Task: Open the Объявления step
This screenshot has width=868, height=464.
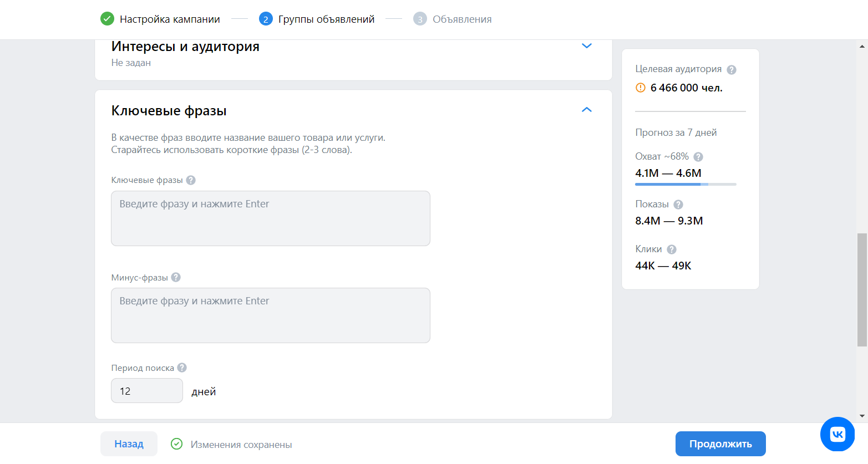Action: coord(461,19)
